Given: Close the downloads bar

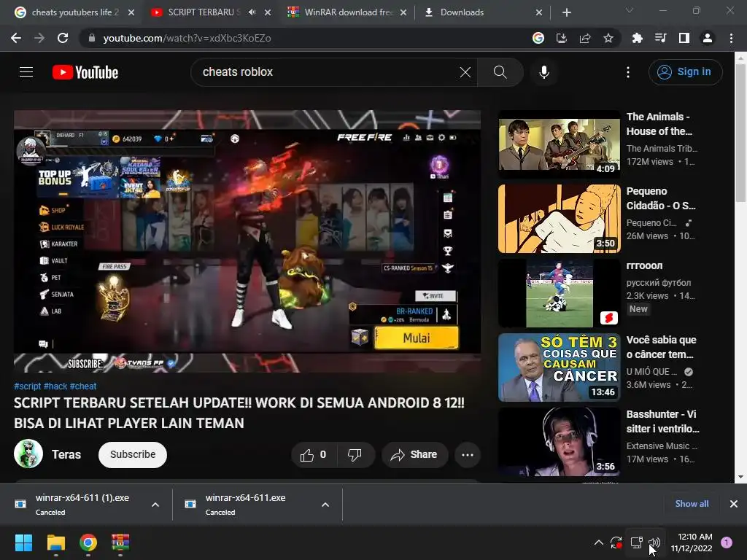Looking at the screenshot, I should click(734, 504).
